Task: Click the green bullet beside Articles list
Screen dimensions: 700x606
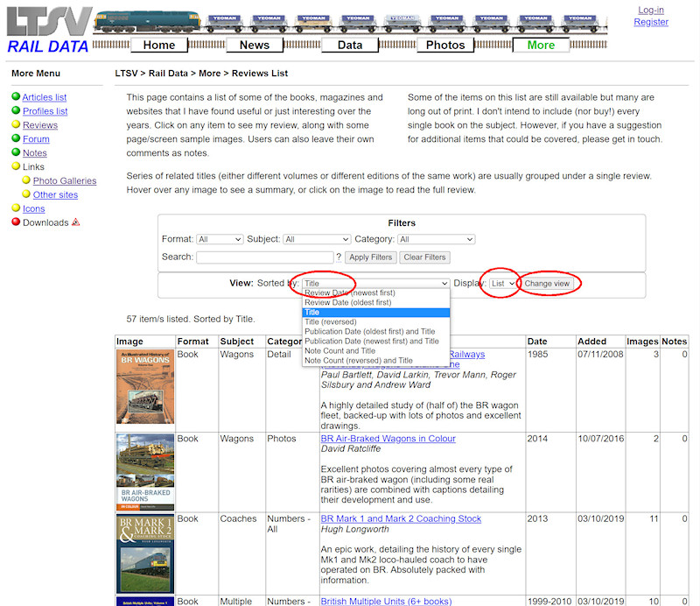Action: tap(16, 97)
